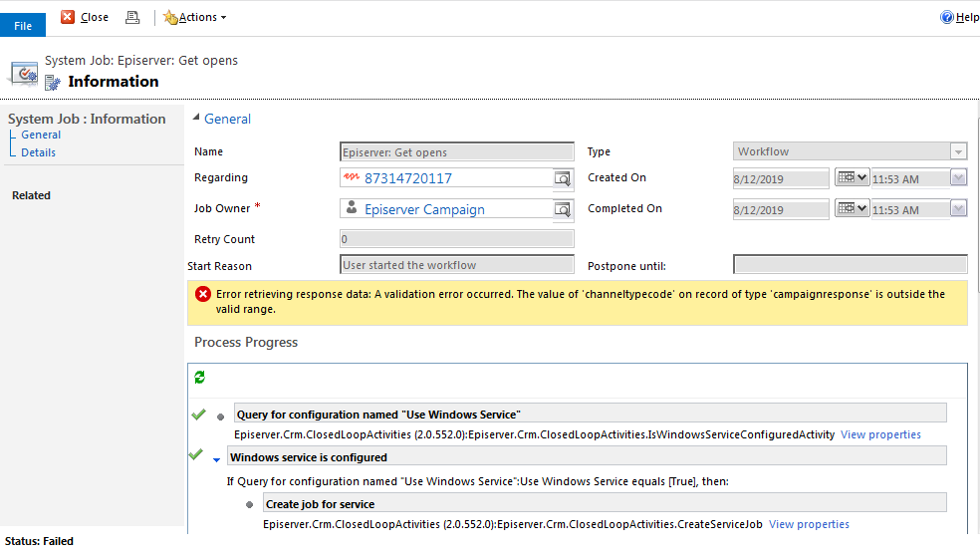Screen dimensions: 980x557
Task: Open the Episerver Campaign owner link
Action: (424, 209)
